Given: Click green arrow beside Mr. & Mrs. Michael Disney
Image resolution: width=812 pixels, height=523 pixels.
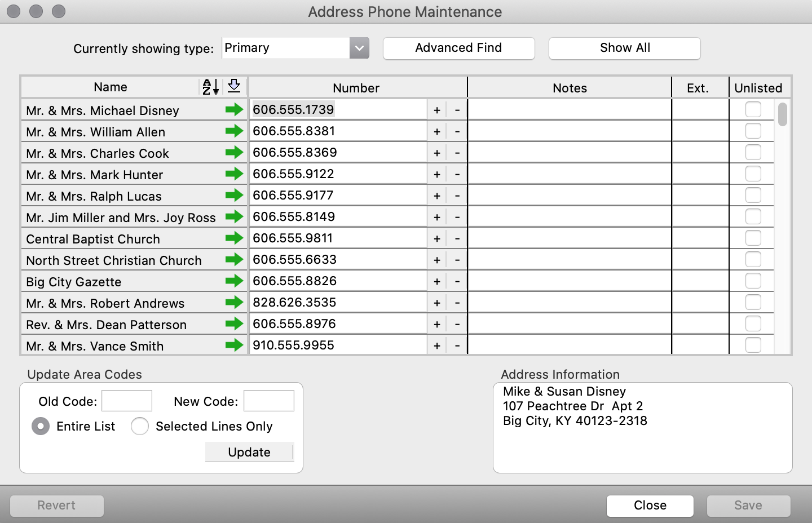Looking at the screenshot, I should (234, 110).
